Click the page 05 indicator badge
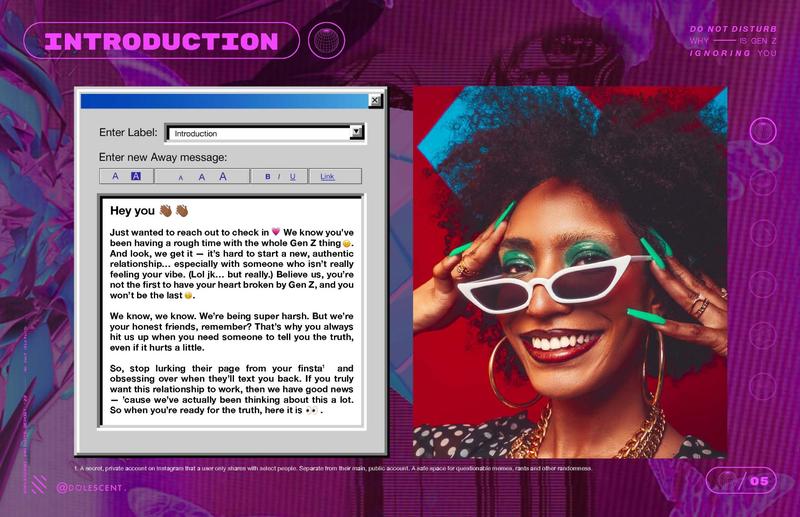 741,481
